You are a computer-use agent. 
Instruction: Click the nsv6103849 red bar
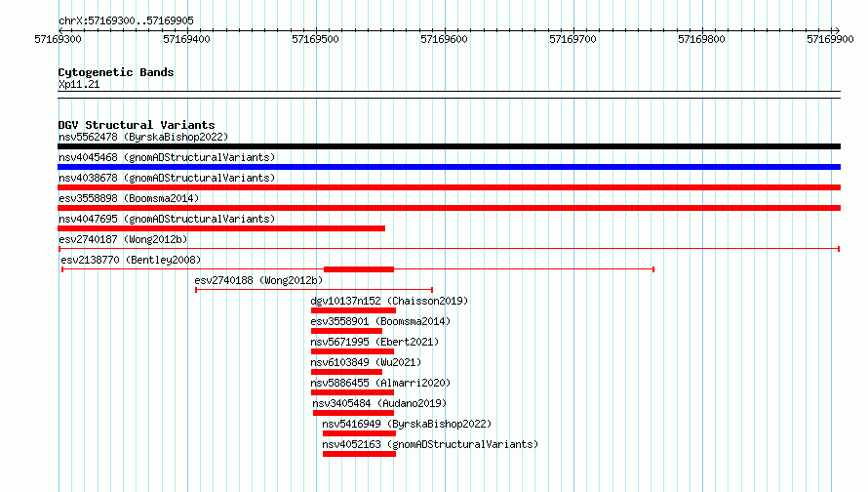346,372
